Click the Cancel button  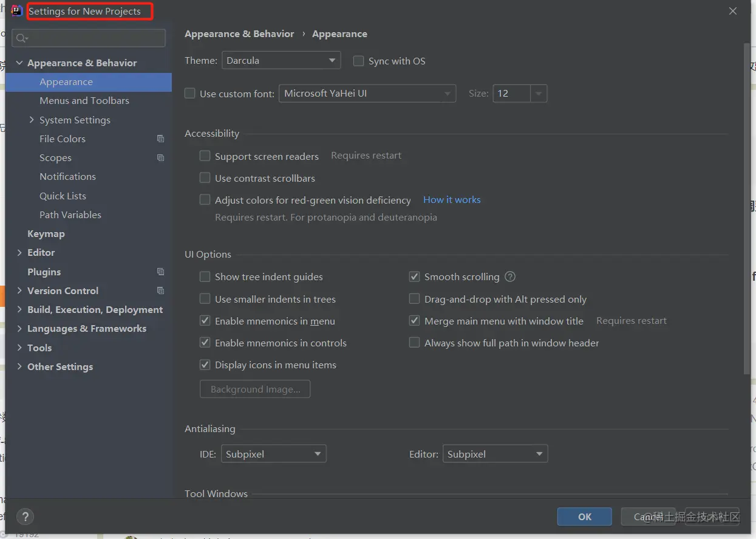point(648,517)
